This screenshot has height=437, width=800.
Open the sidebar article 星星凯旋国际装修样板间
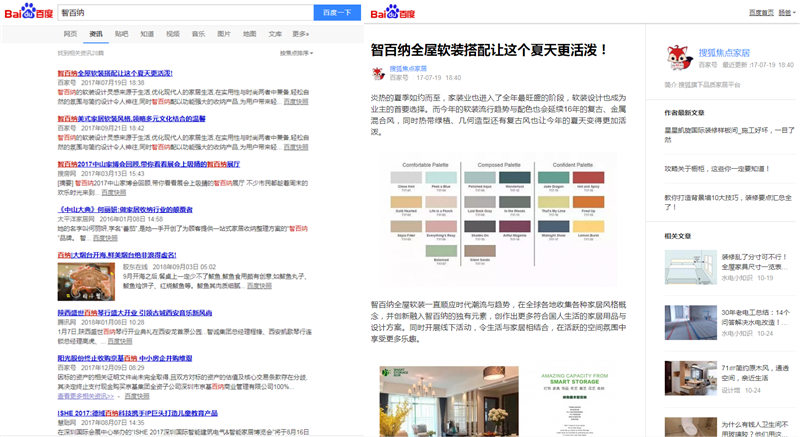(730, 135)
